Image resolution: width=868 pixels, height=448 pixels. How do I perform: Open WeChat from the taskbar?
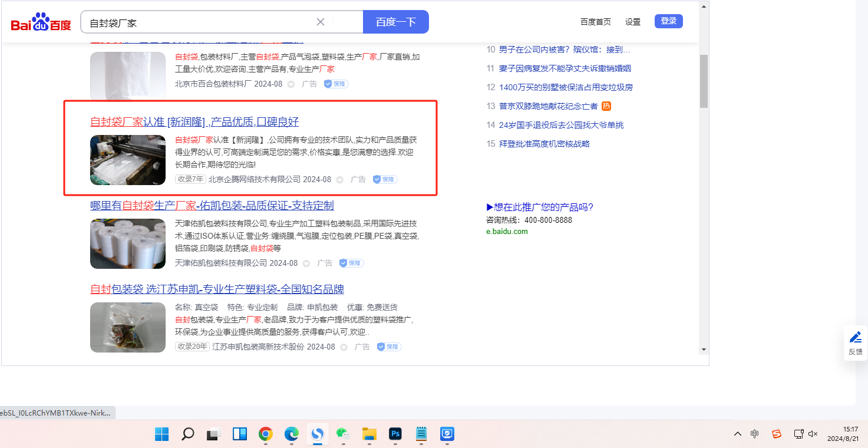344,434
